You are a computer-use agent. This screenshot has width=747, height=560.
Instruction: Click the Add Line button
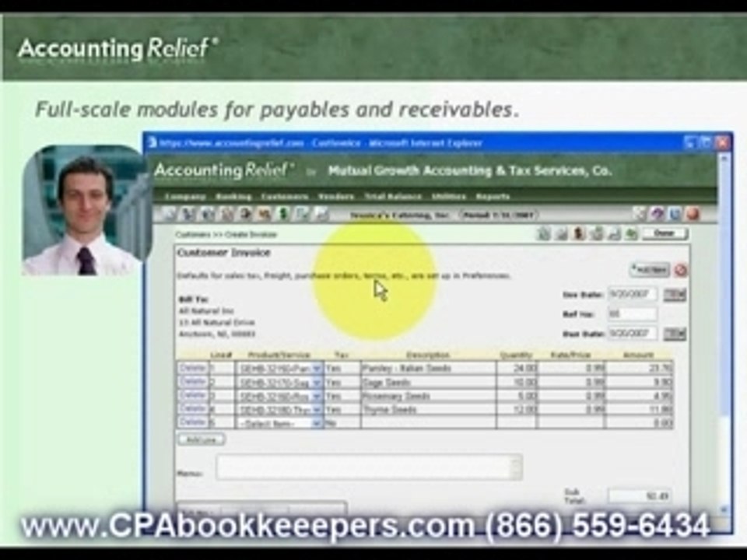pos(201,439)
